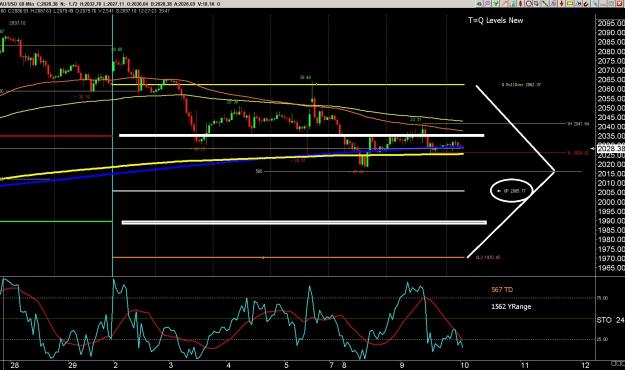Click the zoom-out magnifier toolbar icon

(529, 4)
